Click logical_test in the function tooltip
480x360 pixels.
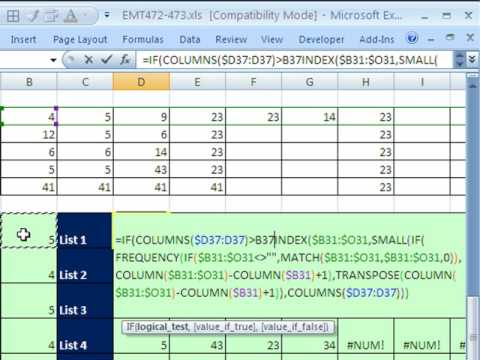(x=162, y=327)
